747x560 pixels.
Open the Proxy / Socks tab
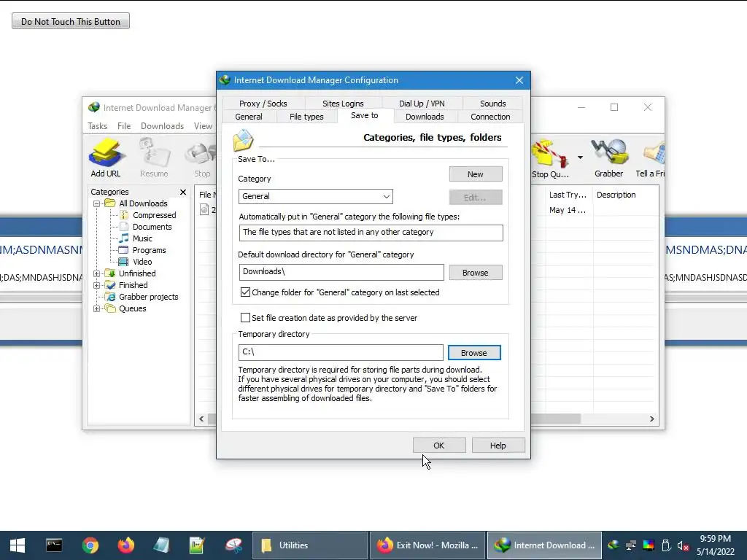tap(263, 104)
